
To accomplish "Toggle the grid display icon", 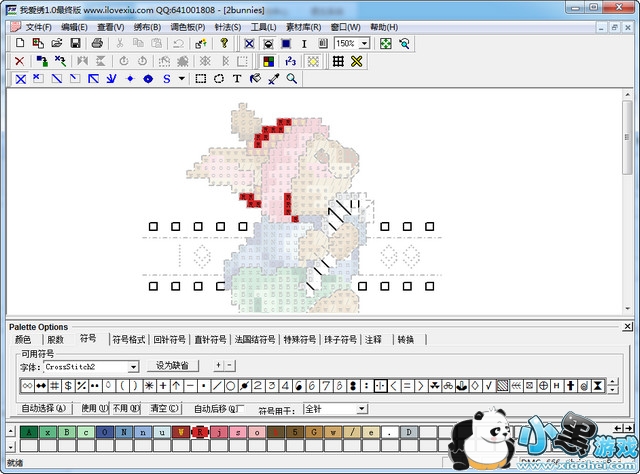I will 338,61.
